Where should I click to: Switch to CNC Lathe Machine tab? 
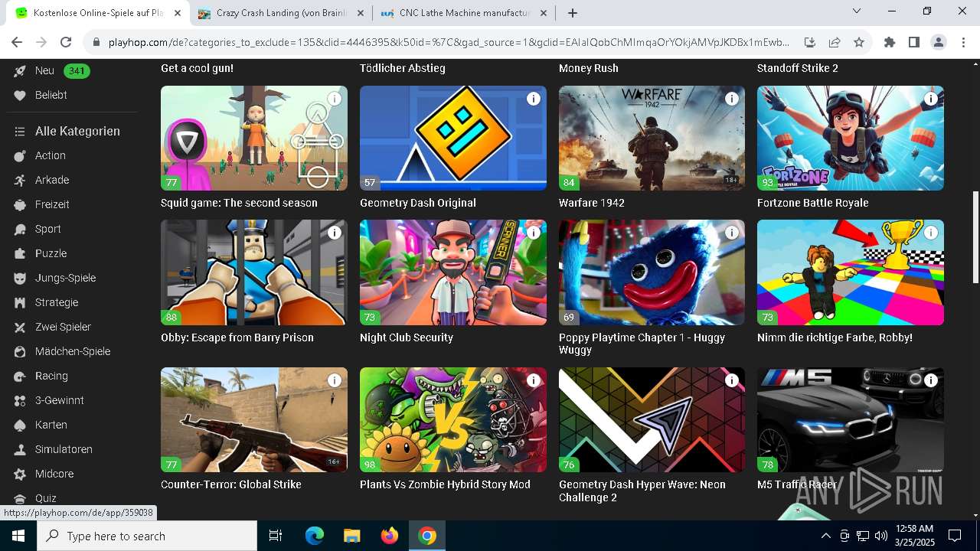click(465, 13)
